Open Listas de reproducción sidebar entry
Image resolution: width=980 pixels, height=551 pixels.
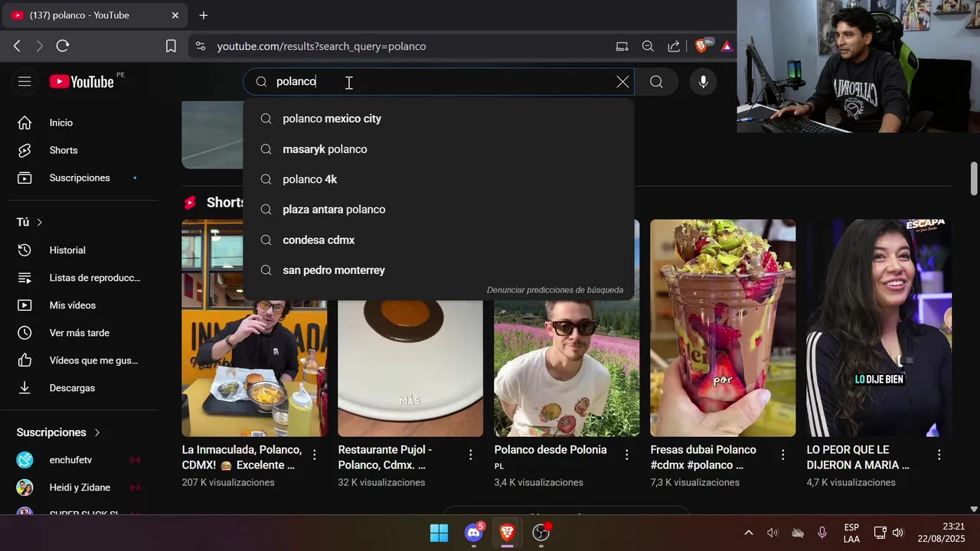coord(83,278)
